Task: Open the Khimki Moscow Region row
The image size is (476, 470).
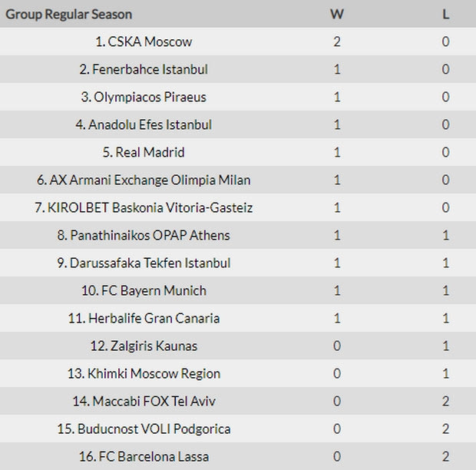Action: (x=238, y=373)
